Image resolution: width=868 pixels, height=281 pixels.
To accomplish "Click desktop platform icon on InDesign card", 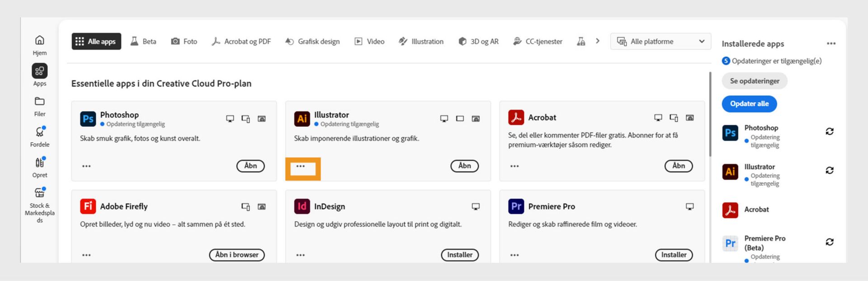I will click(x=476, y=206).
